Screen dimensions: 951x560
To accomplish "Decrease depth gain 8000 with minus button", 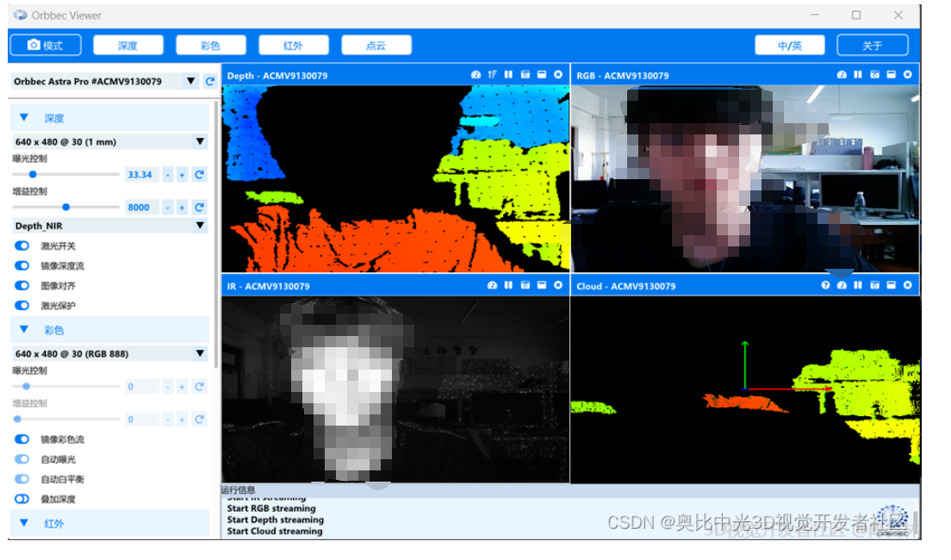I will (x=168, y=208).
